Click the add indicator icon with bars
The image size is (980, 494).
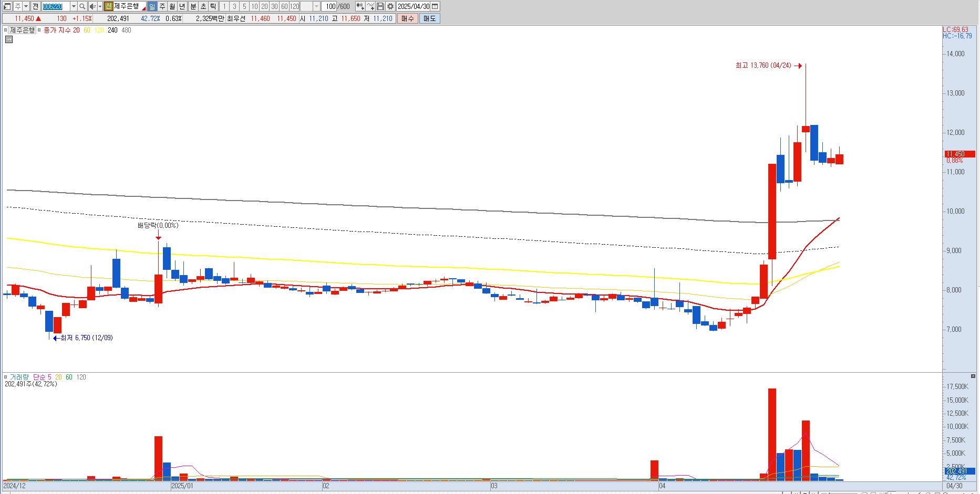point(360,6)
